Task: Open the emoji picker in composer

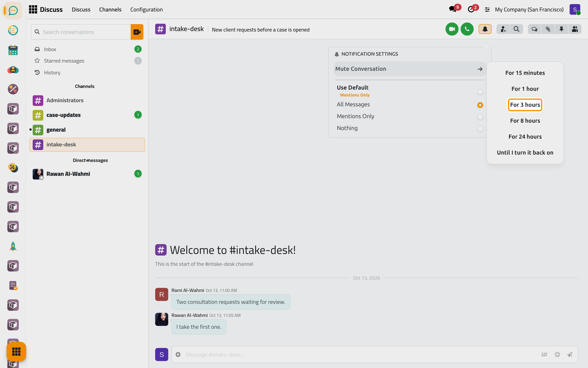Action: click(557, 355)
